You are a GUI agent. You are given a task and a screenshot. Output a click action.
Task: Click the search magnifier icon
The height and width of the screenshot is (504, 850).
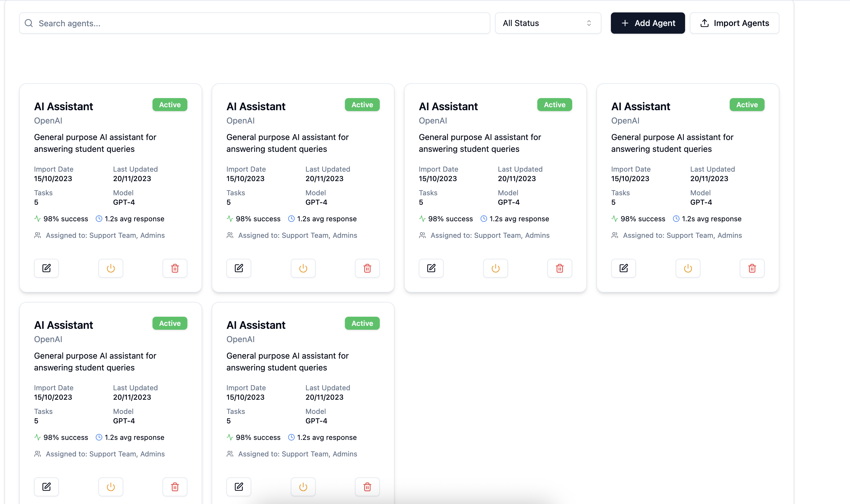29,23
